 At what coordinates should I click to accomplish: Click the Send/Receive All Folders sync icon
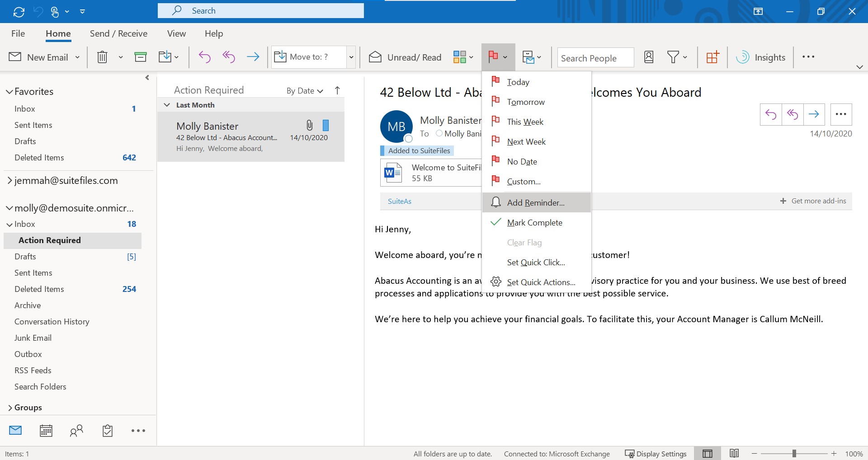coord(19,12)
